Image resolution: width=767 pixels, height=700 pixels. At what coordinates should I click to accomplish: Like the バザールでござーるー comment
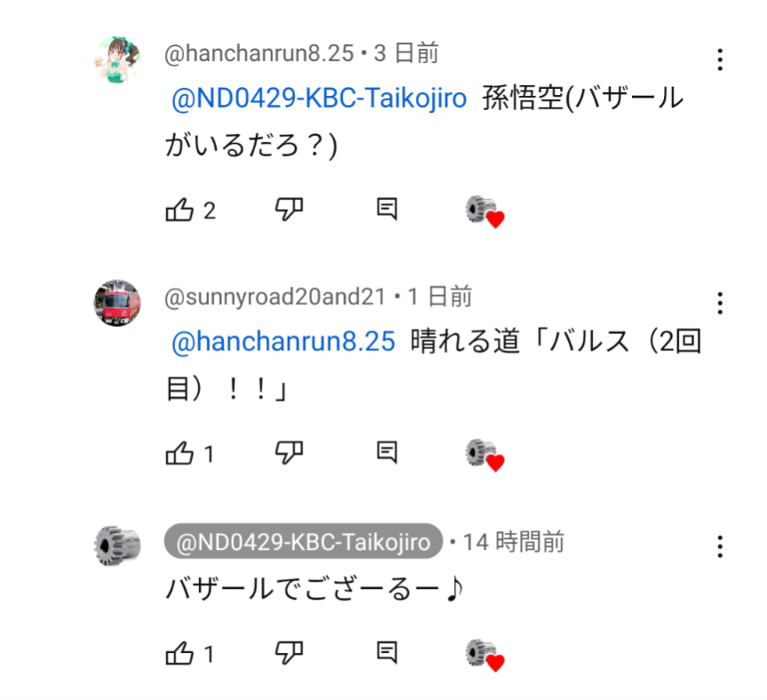180,655
